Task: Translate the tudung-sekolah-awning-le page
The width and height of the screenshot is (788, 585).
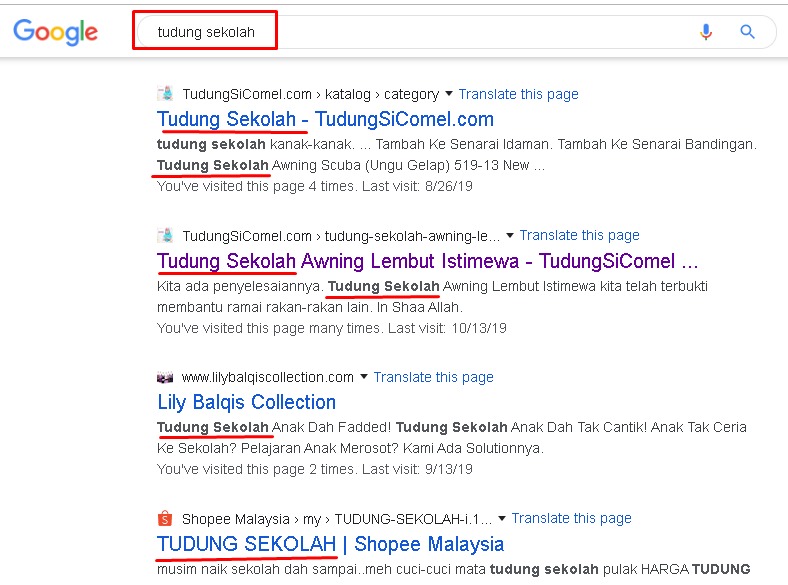Action: [579, 235]
